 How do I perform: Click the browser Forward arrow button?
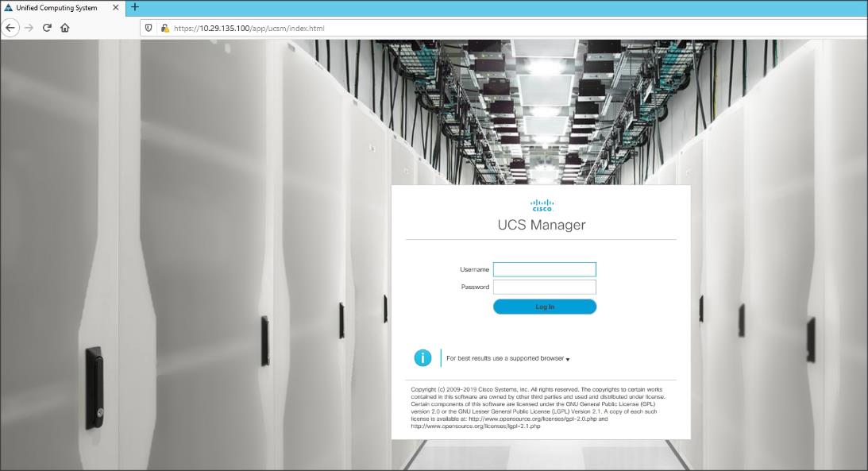[29, 28]
